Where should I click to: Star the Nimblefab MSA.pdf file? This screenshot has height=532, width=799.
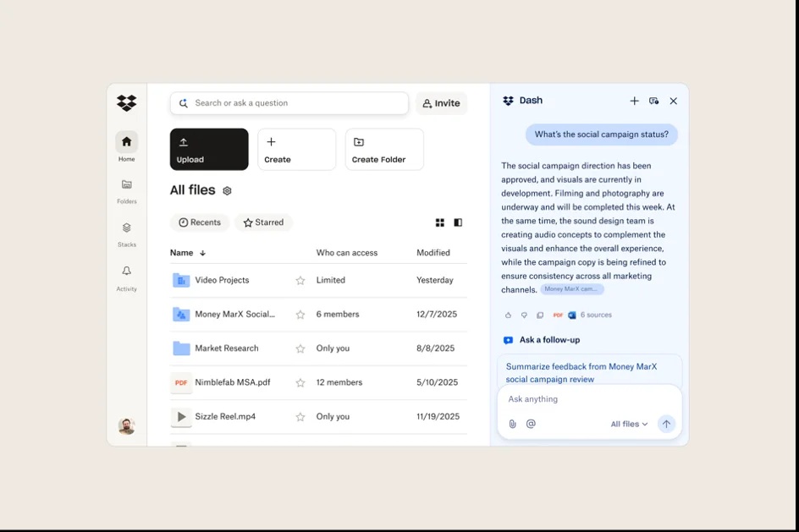pos(300,383)
